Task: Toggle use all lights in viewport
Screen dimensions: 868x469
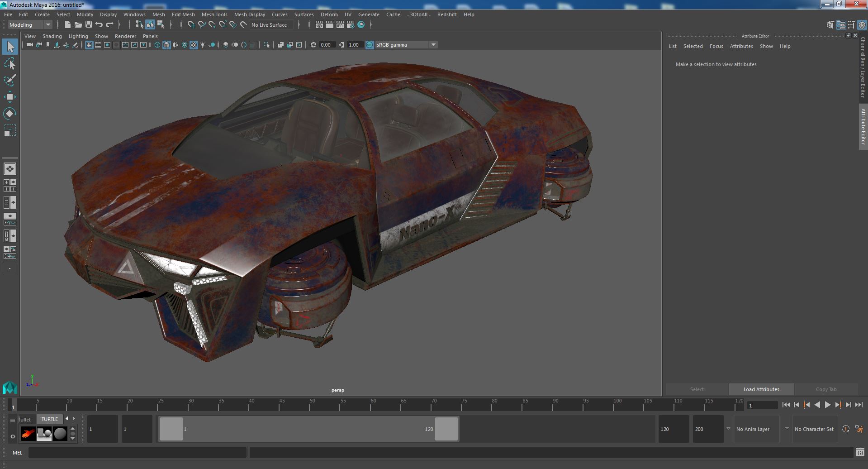Action: point(203,45)
